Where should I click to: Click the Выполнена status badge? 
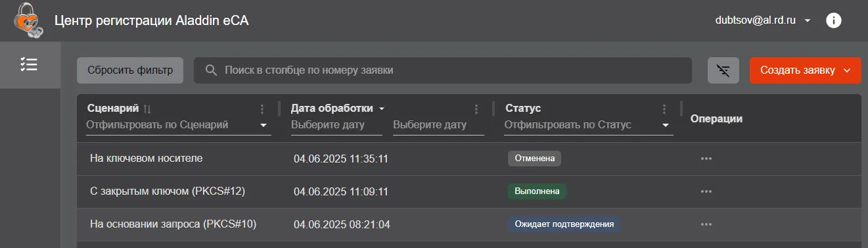pyautogui.click(x=537, y=191)
